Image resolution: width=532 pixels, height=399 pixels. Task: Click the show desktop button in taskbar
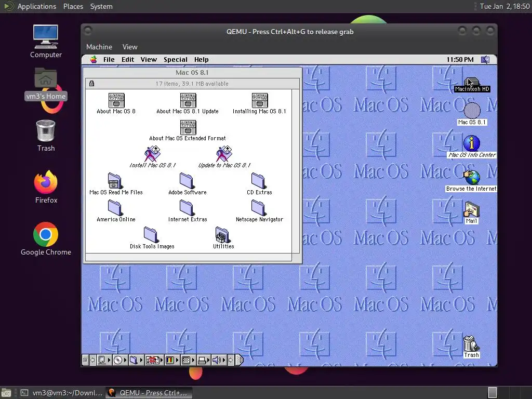6,393
